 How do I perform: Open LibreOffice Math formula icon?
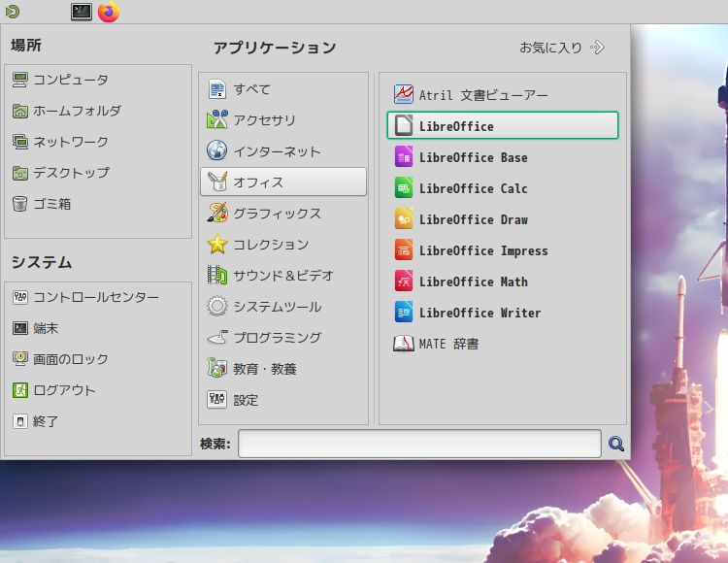(x=404, y=281)
